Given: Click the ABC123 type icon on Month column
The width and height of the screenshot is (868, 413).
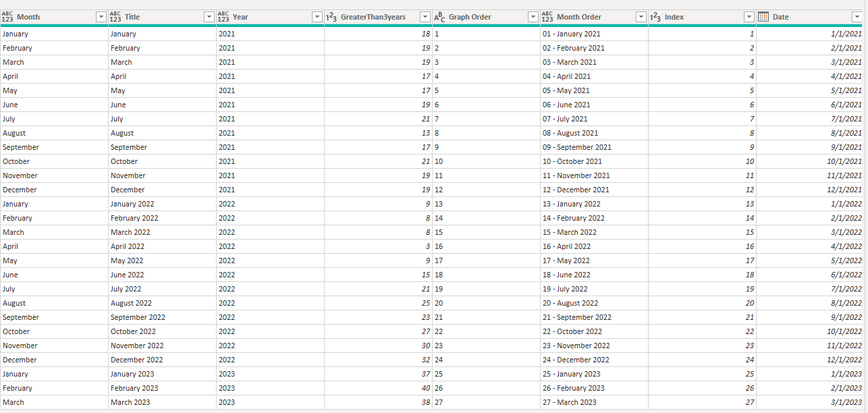Looking at the screenshot, I should [x=7, y=17].
